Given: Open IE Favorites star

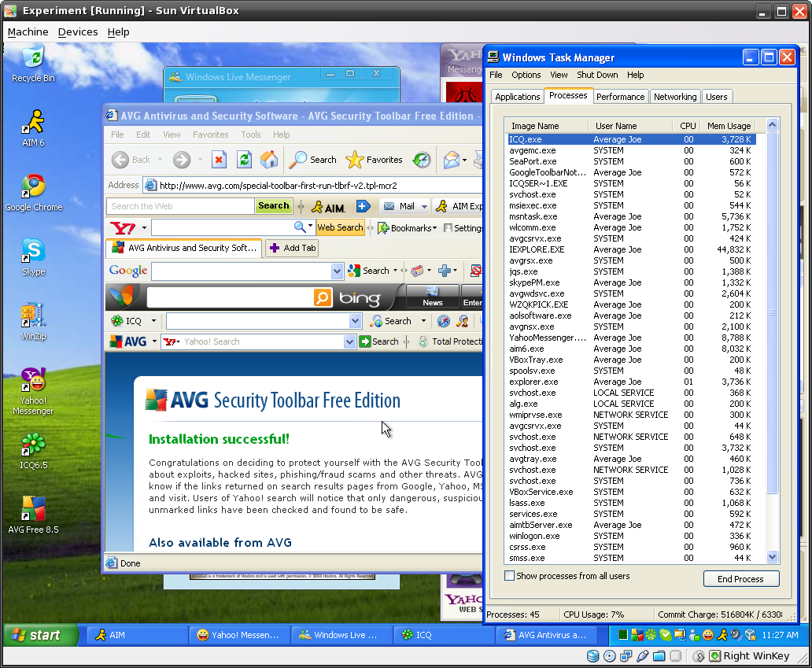Looking at the screenshot, I should point(374,160).
